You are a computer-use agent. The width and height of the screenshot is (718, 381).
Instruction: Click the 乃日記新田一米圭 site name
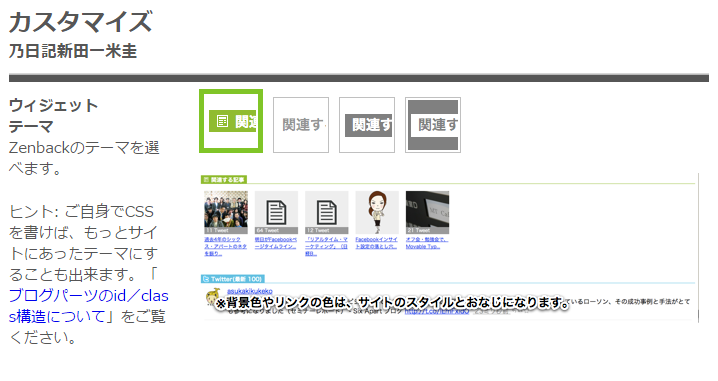(73, 51)
